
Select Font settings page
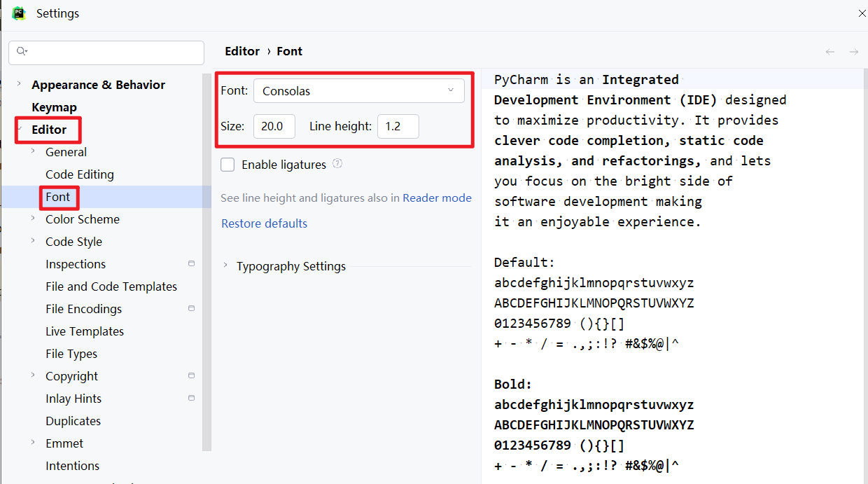pos(58,197)
